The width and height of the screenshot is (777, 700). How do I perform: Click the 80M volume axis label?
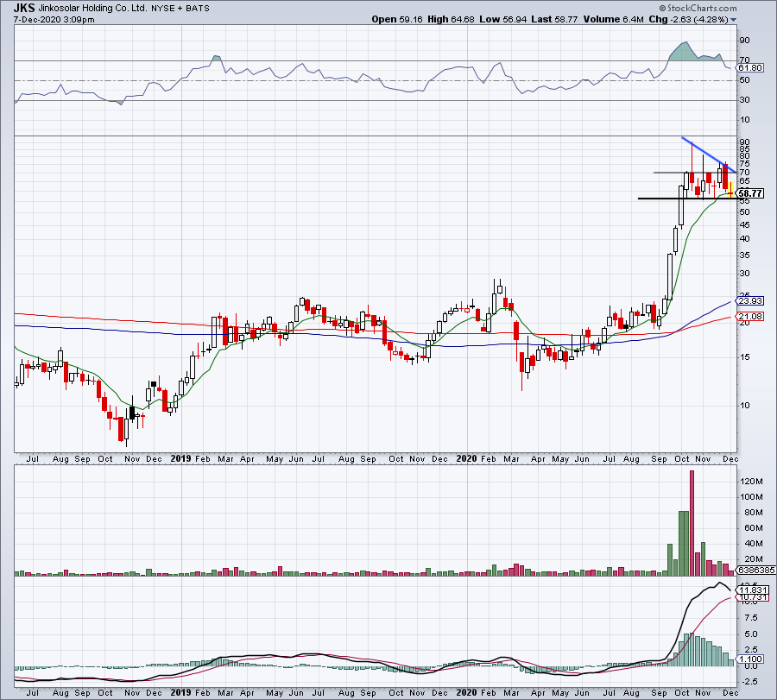coord(753,513)
